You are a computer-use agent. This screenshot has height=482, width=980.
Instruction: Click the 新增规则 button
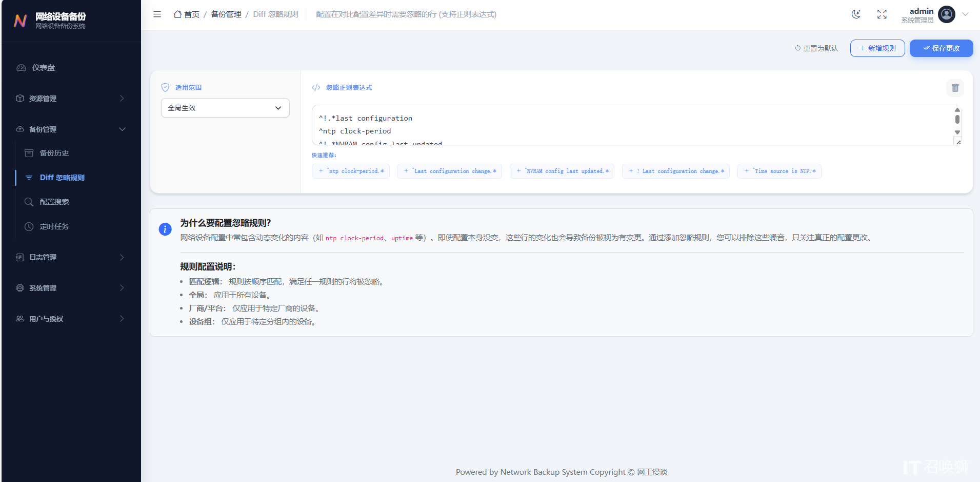point(877,48)
